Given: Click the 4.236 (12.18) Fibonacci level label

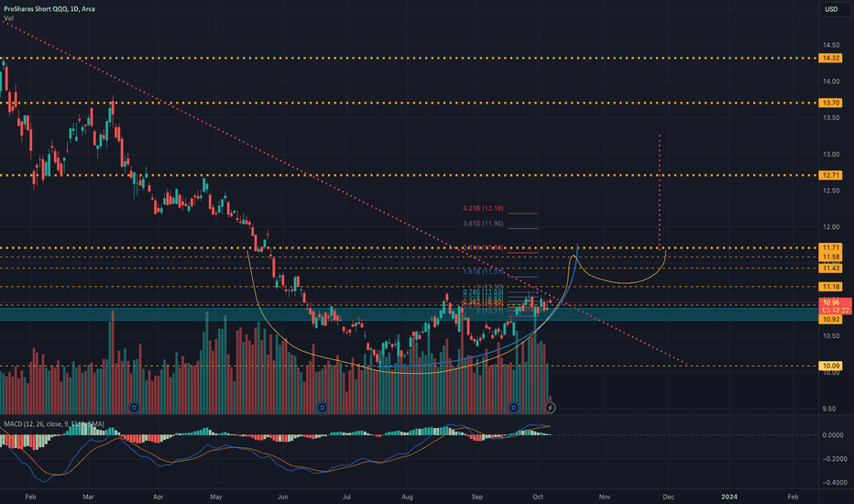Looking at the screenshot, I should click(483, 209).
